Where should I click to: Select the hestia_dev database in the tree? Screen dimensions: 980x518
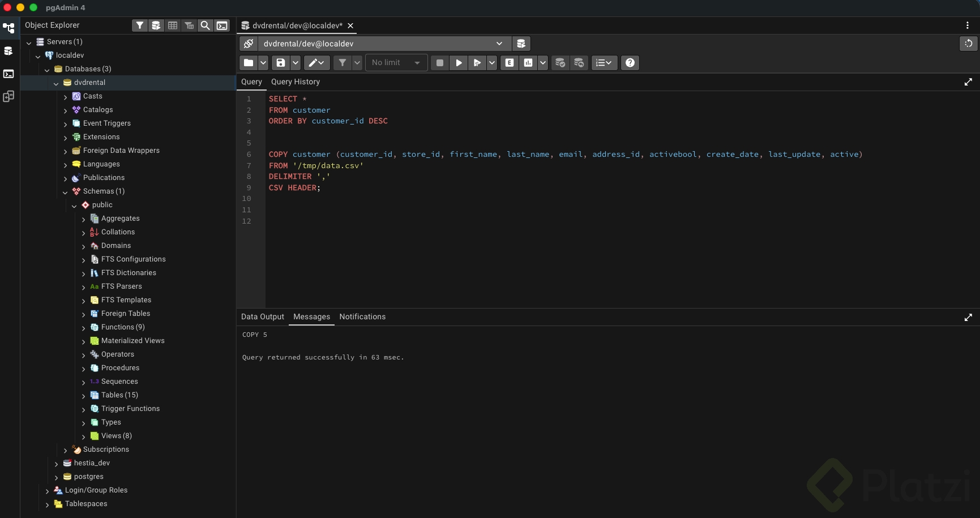(92, 463)
